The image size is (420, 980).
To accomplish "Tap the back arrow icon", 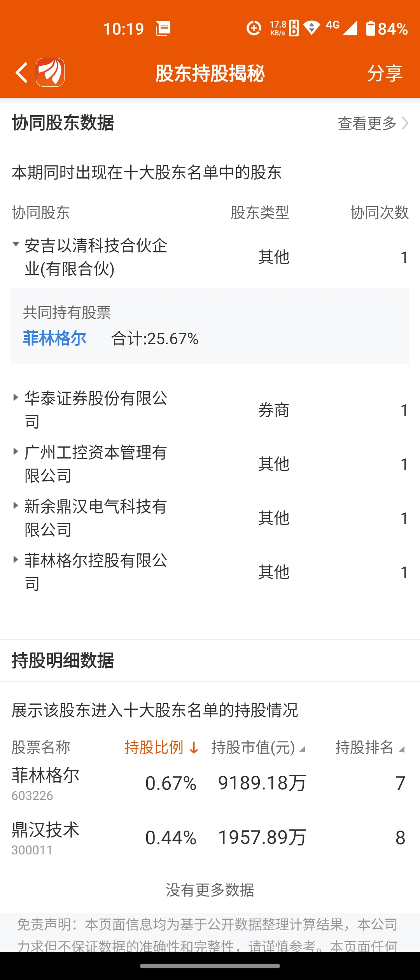I will click(22, 73).
